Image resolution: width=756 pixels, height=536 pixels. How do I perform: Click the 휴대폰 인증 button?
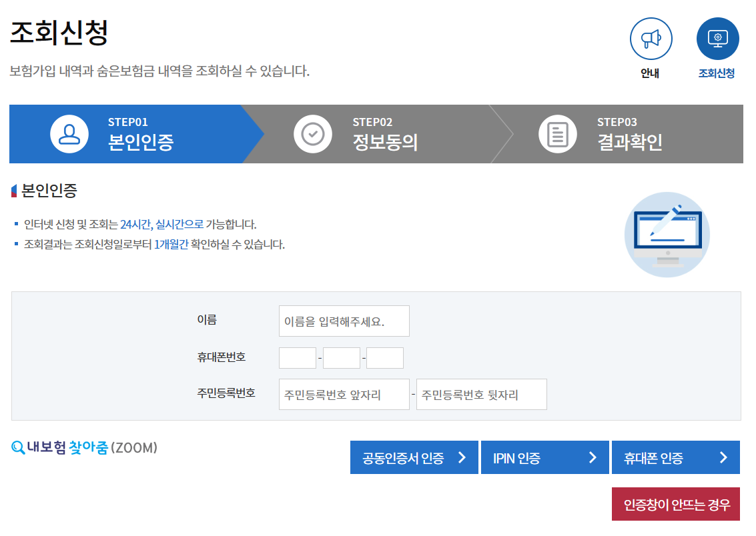pos(675,457)
